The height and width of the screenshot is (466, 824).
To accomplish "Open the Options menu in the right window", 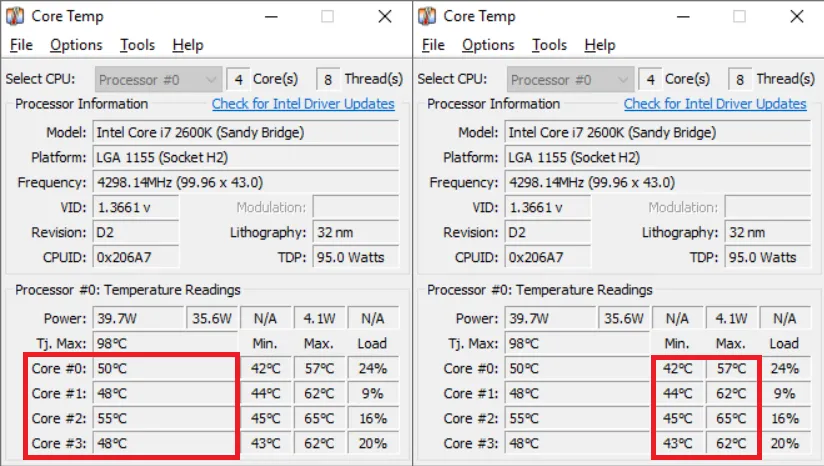I will [x=488, y=45].
